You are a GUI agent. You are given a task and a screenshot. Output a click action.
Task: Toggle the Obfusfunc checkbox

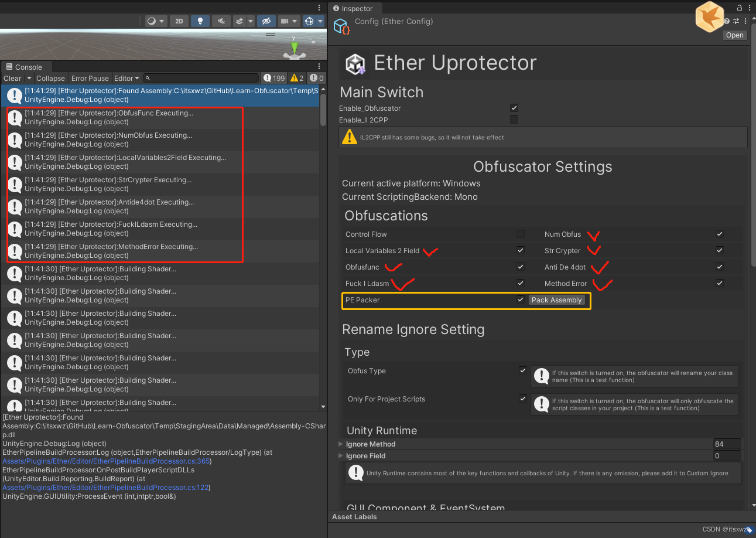(520, 267)
